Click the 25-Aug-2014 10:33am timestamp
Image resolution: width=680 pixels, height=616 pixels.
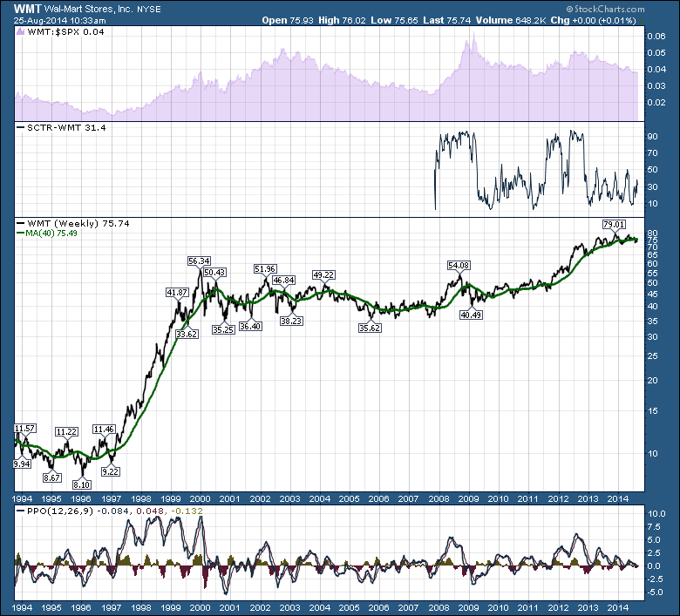[54, 18]
